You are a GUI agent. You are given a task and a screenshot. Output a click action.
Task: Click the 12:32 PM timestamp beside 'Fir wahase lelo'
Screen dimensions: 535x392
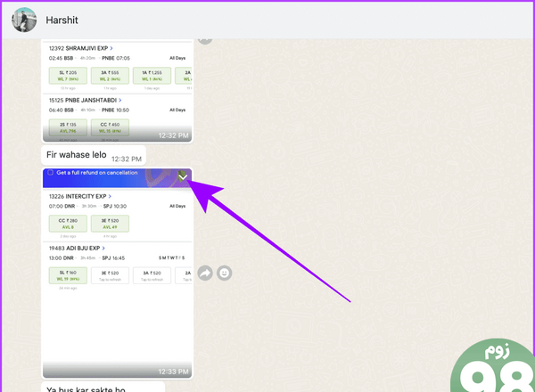[x=127, y=159]
